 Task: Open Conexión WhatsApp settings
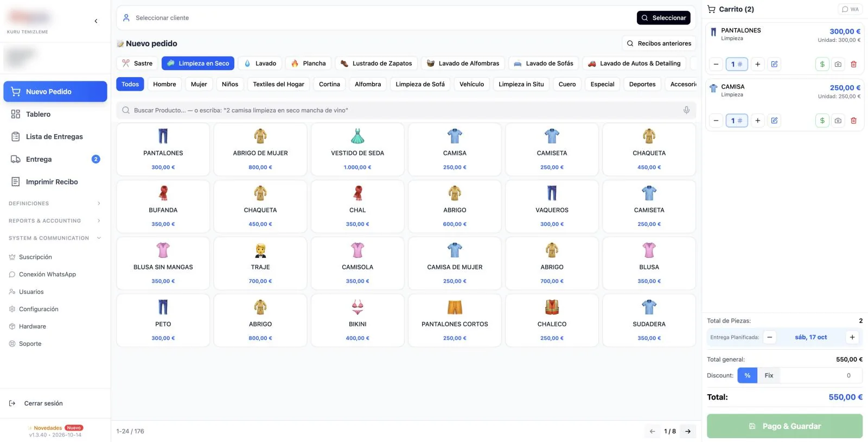[x=48, y=274]
